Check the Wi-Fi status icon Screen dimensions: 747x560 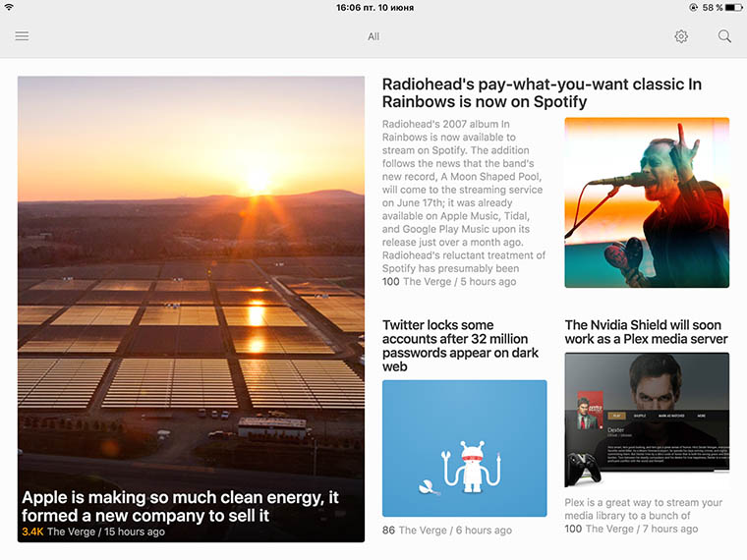click(x=9, y=7)
